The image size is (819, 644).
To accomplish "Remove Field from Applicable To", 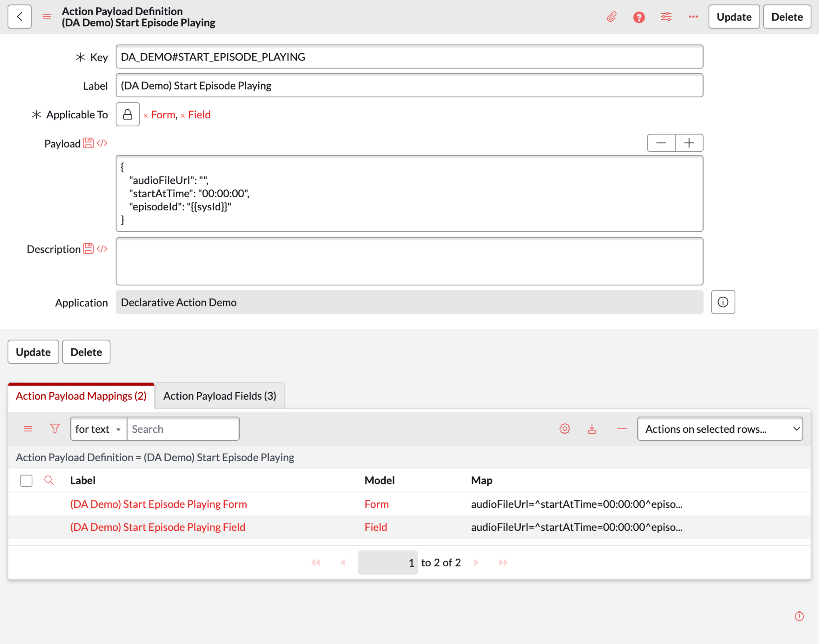I will pos(183,115).
